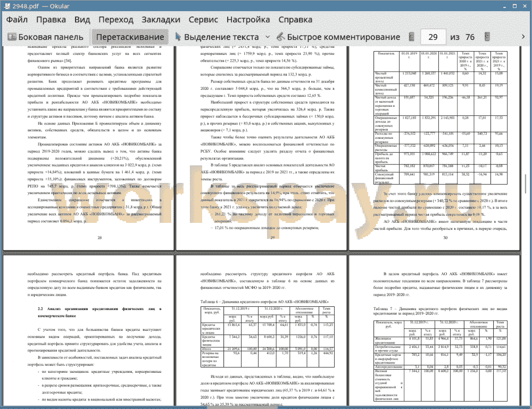Click page number 28 at page bottom
Screen dimensions: 532x409
tap(100, 238)
